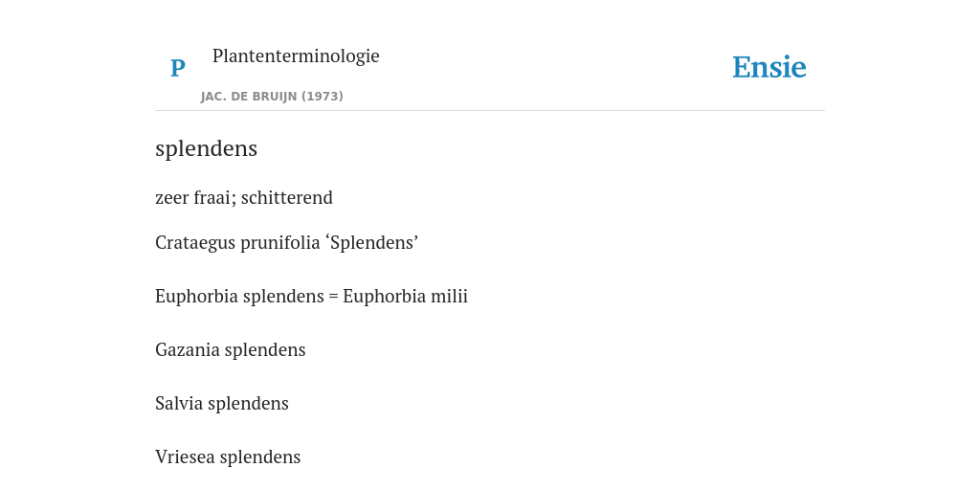Open the Ensie logo homepage link
This screenshot has height=490, width=980.
click(769, 68)
